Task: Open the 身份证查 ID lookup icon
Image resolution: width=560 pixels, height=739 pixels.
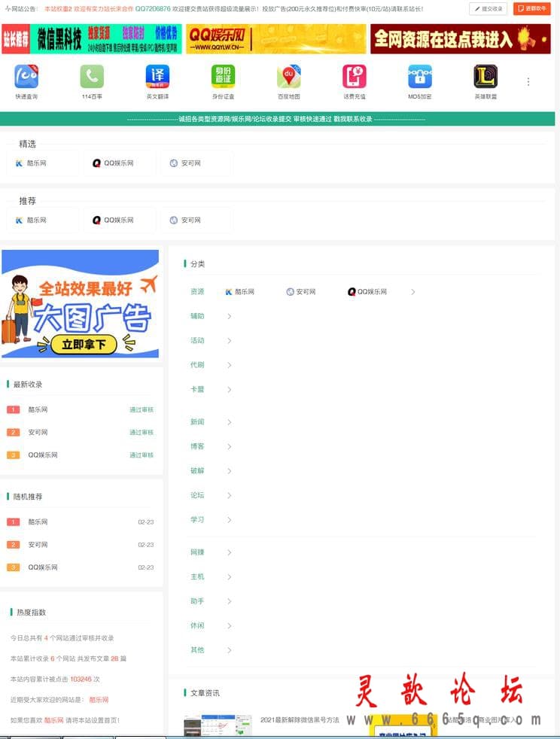Action: (x=223, y=76)
